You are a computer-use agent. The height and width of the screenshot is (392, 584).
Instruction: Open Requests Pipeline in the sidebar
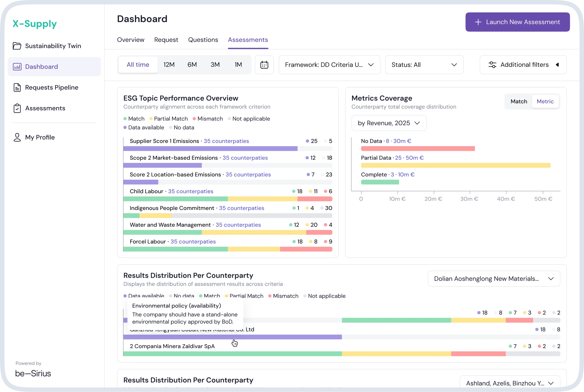54,87
